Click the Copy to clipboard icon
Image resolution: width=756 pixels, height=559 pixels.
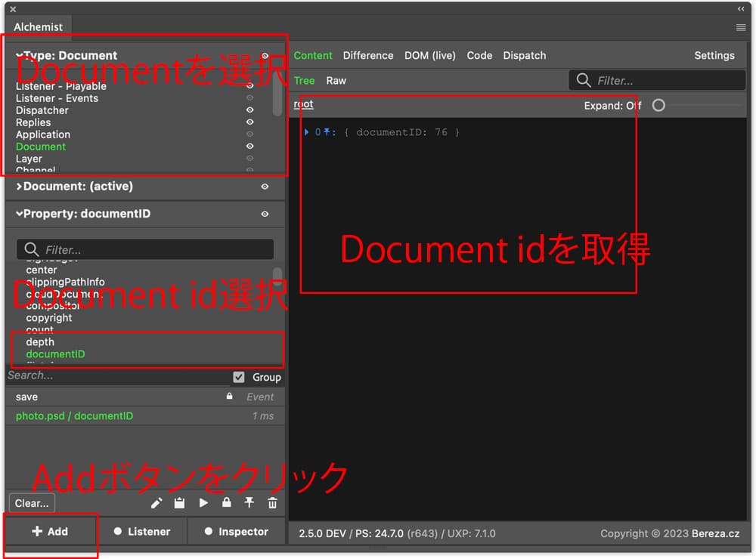[x=179, y=502]
